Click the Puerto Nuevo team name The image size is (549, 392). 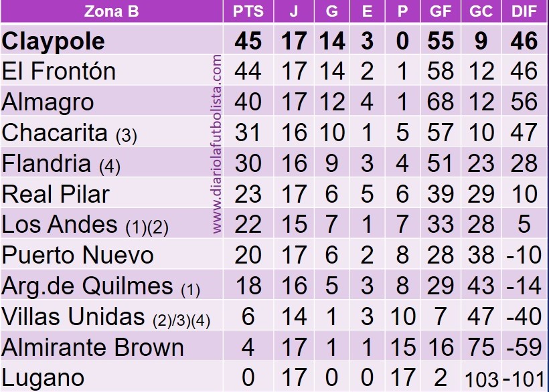click(78, 256)
